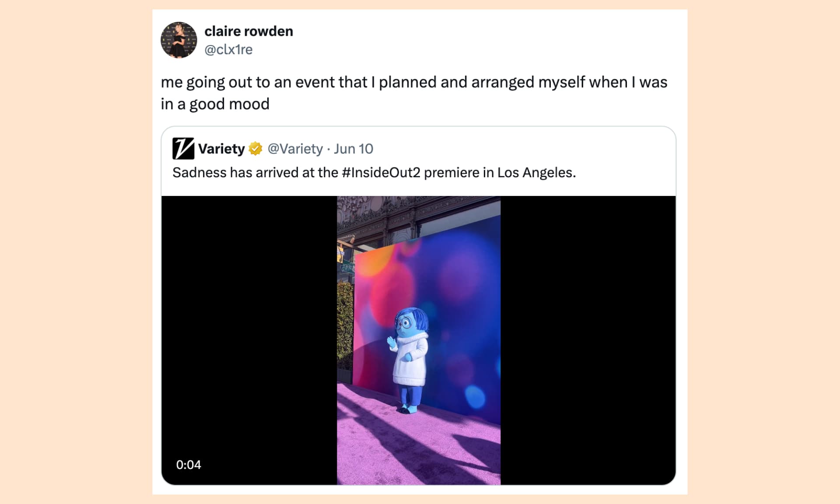Open the Variety account name
The image size is (840, 504).
pos(221,149)
